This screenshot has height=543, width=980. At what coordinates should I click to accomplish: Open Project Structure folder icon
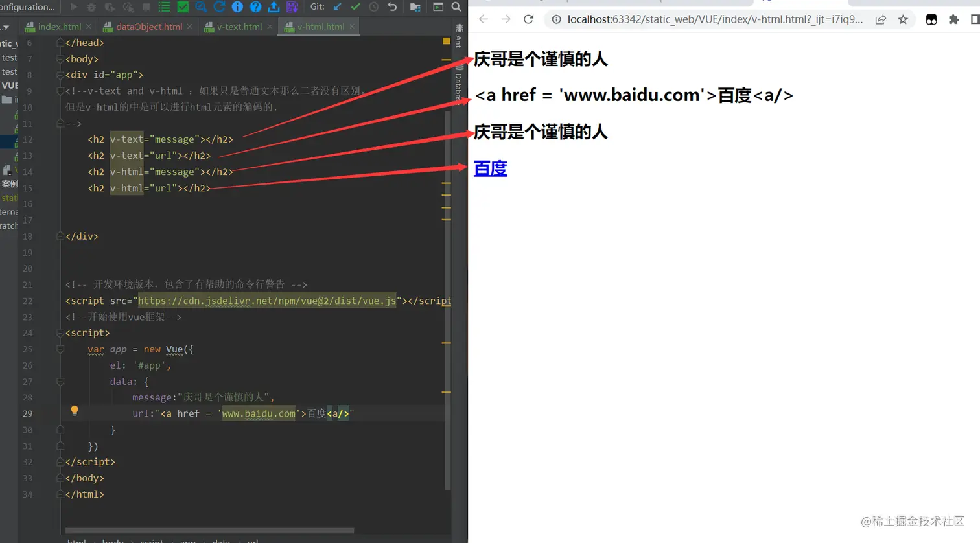click(x=415, y=7)
